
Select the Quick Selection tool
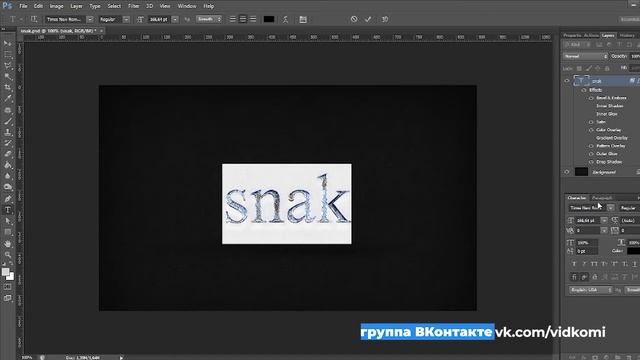pos(8,77)
